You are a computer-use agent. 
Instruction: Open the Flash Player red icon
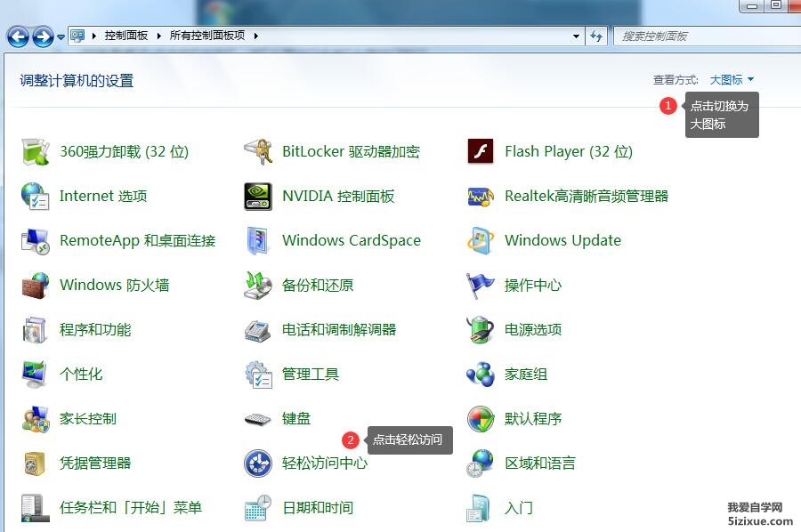pyautogui.click(x=481, y=151)
